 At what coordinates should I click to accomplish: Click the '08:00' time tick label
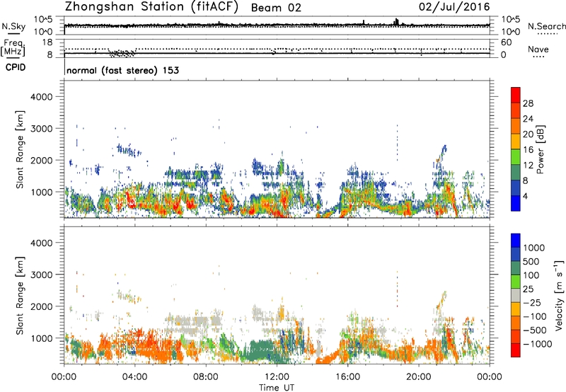(x=206, y=377)
